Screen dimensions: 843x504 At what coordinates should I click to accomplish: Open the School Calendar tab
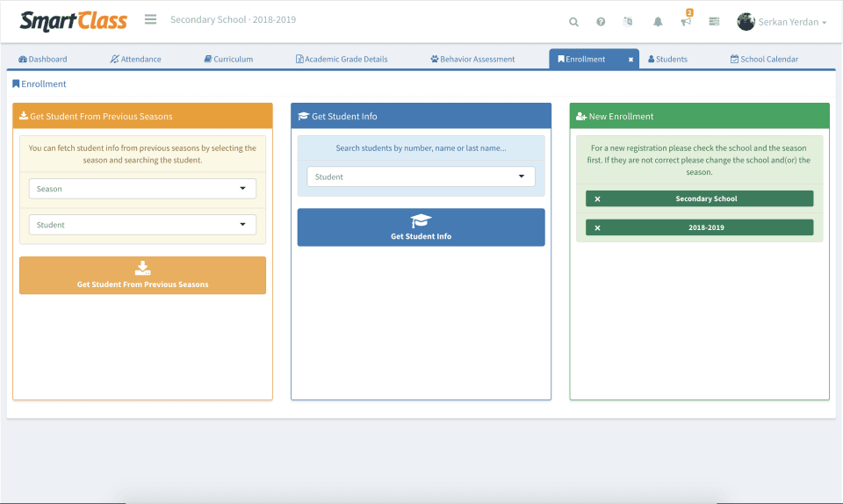click(x=764, y=60)
